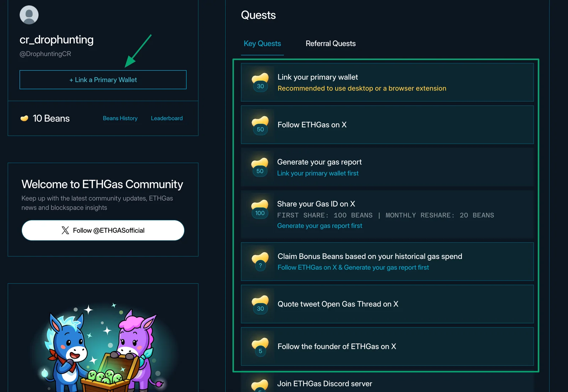The image size is (568, 392).
Task: Click Follow @ETHGASofficial button
Action: tap(103, 231)
